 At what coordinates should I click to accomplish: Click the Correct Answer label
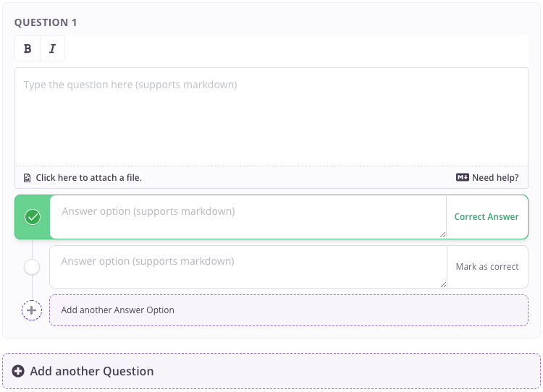(x=487, y=217)
